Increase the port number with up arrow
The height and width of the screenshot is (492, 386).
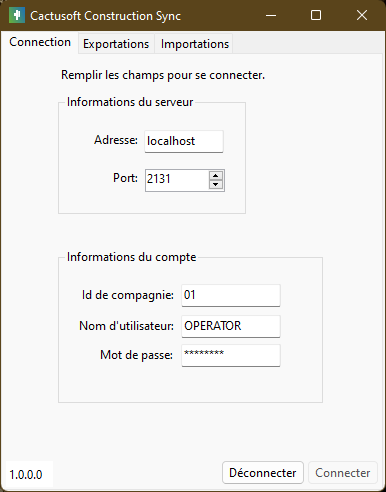click(x=216, y=176)
